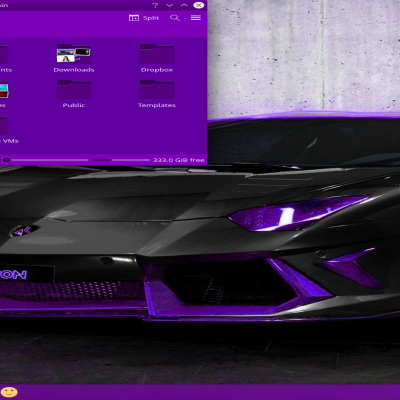Select the Public label text
Viewport: 400px width, 400px height.
coord(74,105)
